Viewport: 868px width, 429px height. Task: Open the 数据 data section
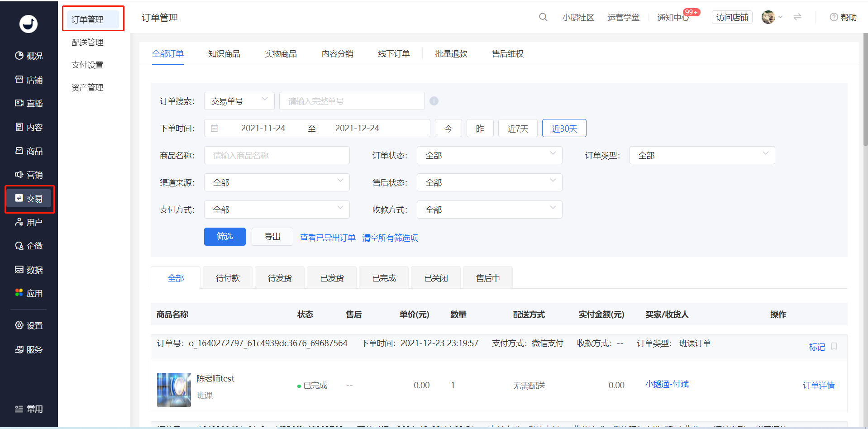29,270
